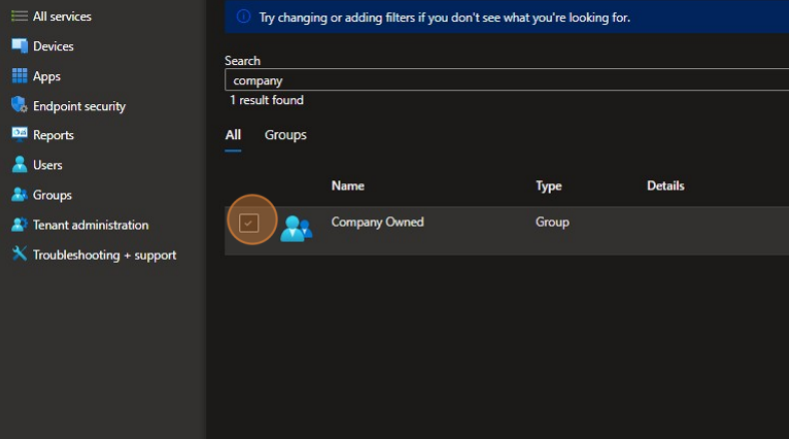The height and width of the screenshot is (439, 789).
Task: Open the Company Owned result name
Action: coord(377,222)
